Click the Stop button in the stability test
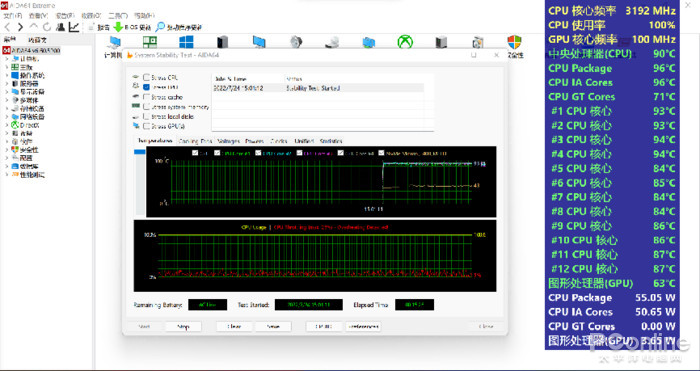 (x=183, y=327)
